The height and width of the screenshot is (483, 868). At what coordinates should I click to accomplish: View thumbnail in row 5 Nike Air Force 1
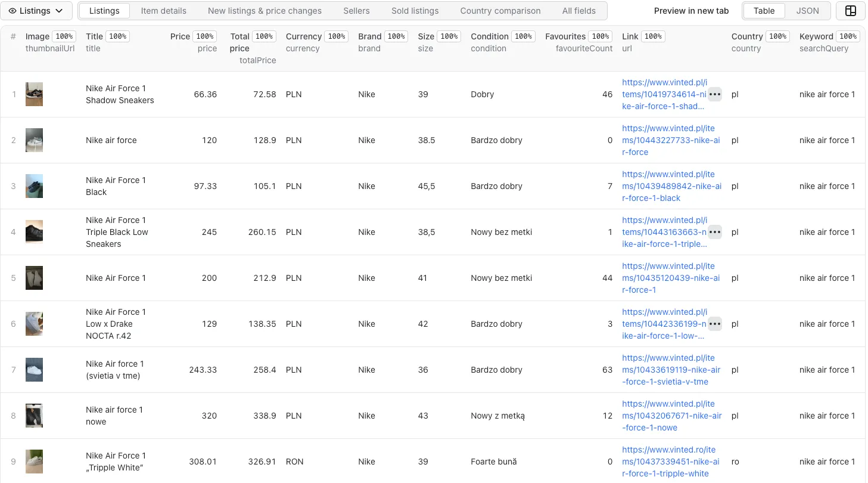34,278
